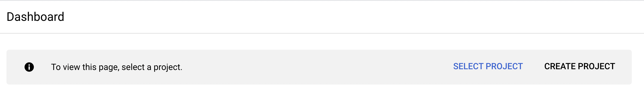The height and width of the screenshot is (96, 644).
Task: Pick an existing project using SELECT PROJECT
Action: coord(488,66)
